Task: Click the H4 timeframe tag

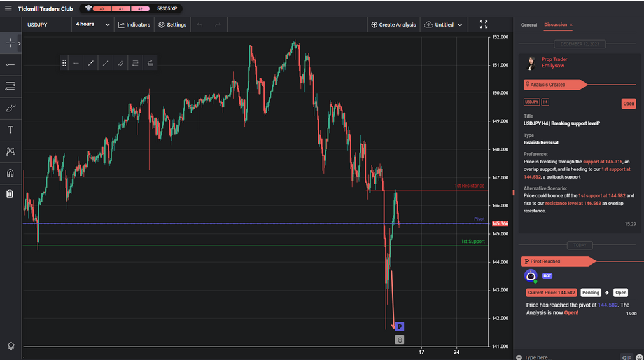Action: tap(545, 102)
